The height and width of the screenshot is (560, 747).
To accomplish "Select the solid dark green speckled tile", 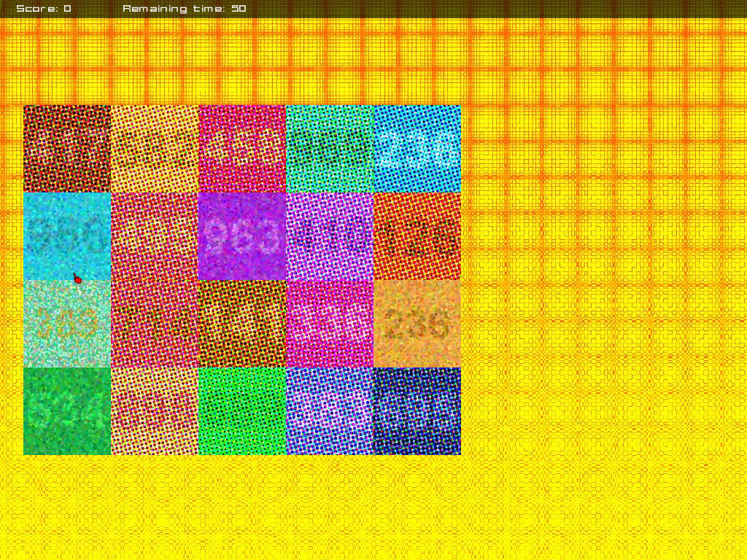I will (x=67, y=411).
